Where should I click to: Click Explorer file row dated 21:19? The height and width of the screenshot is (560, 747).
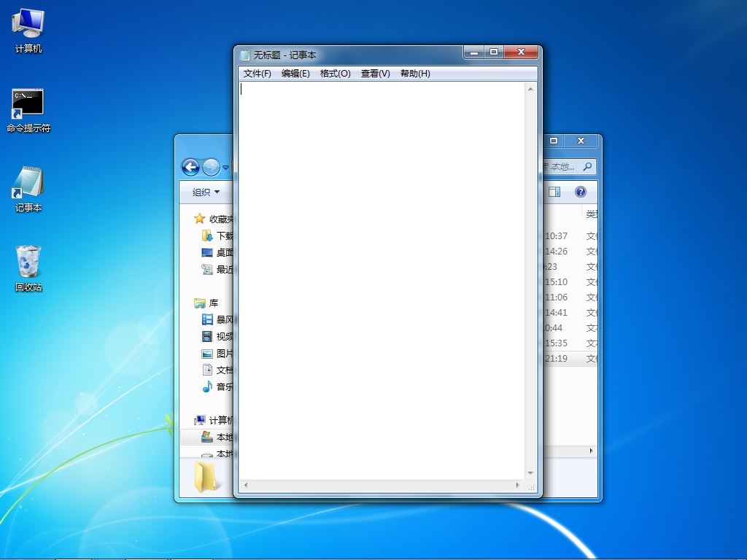point(570,358)
